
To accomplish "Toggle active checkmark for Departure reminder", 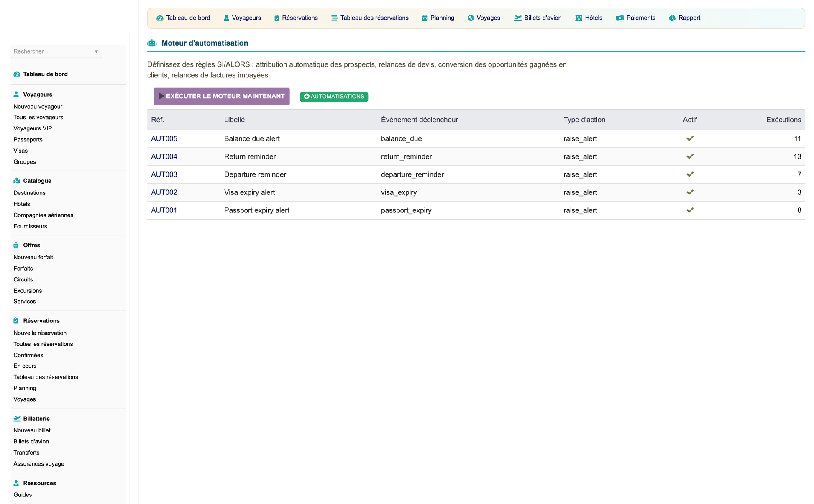I will tap(690, 174).
